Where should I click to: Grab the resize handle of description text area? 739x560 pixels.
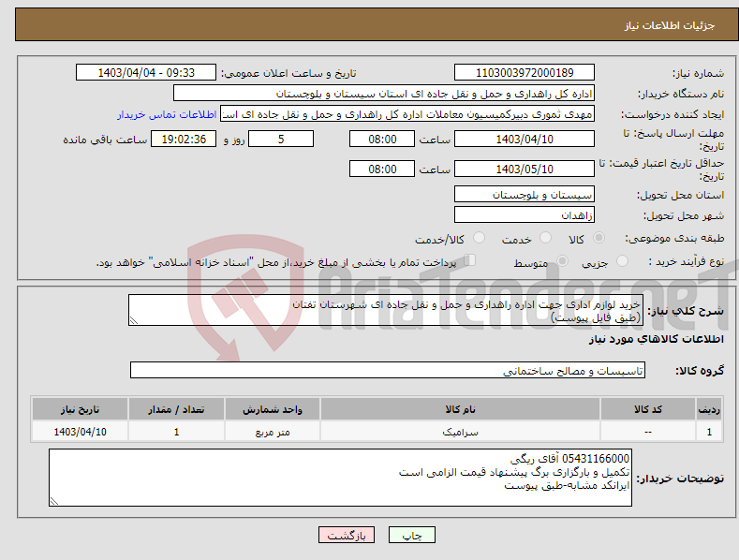click(134, 320)
